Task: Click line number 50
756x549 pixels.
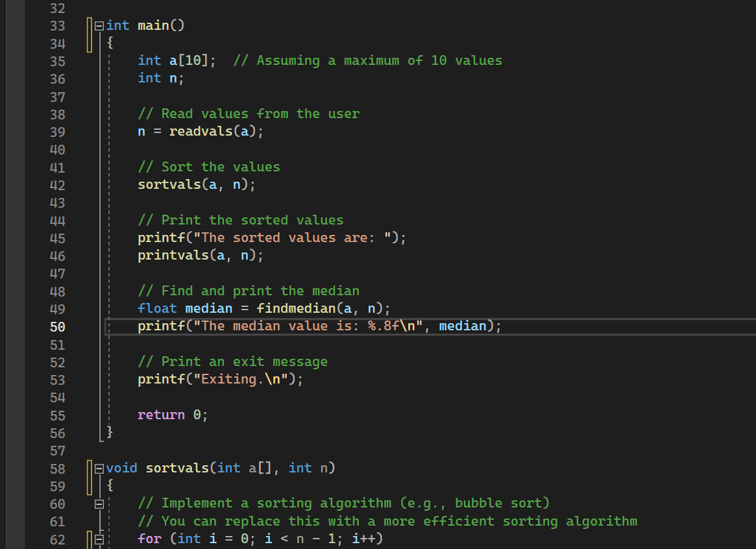Action: (x=57, y=326)
